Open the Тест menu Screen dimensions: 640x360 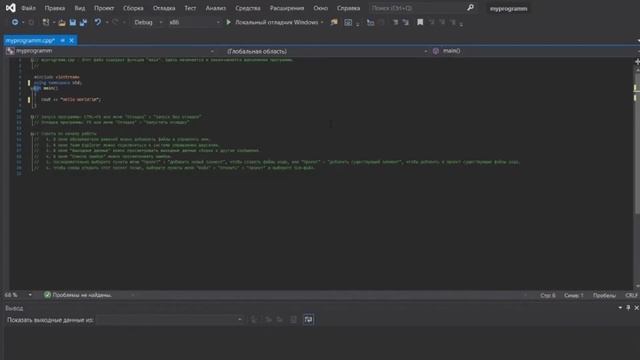click(x=190, y=8)
